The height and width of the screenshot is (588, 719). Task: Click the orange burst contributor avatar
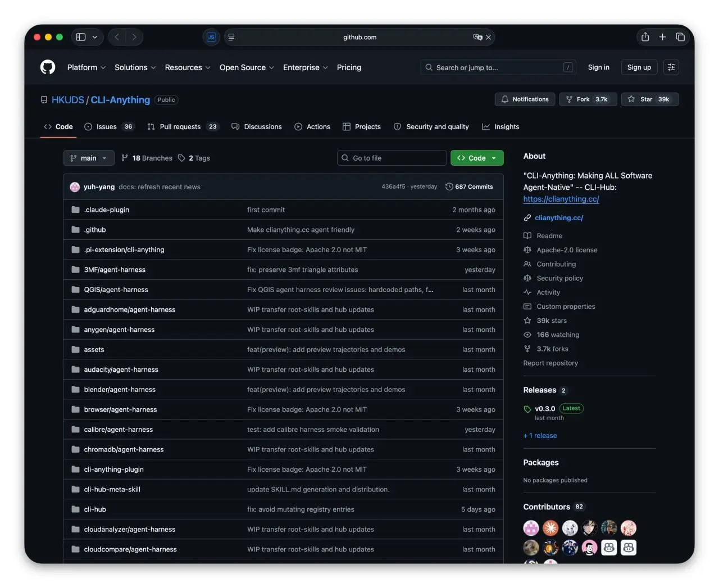pyautogui.click(x=550, y=528)
